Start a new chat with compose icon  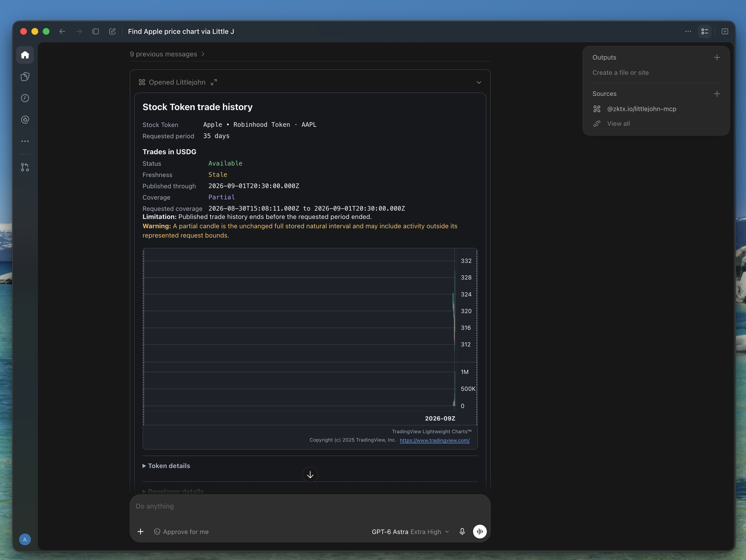pyautogui.click(x=112, y=31)
